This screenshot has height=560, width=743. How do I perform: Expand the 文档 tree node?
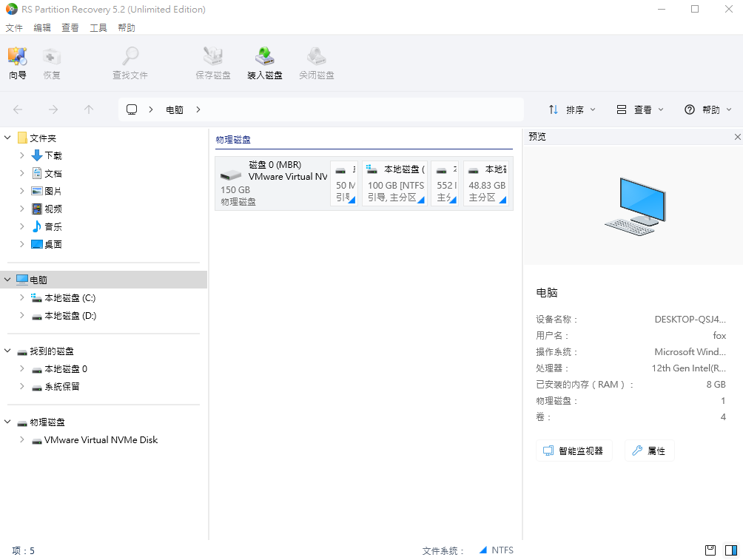(21, 173)
